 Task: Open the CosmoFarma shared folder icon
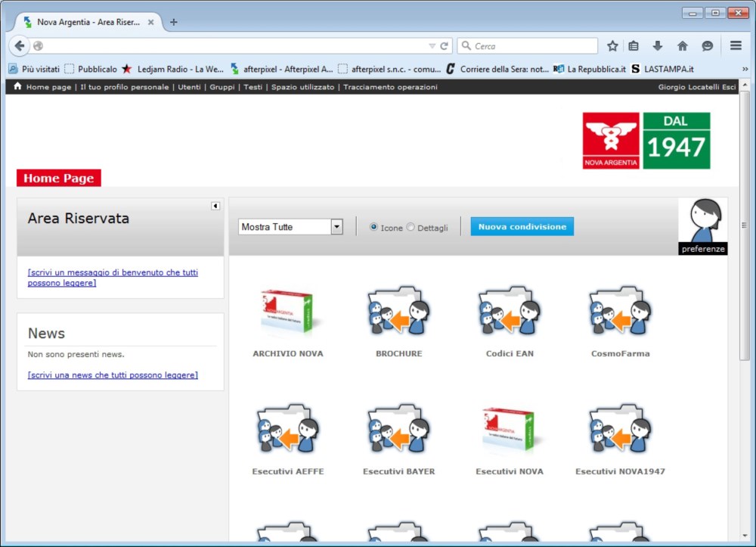coord(620,311)
